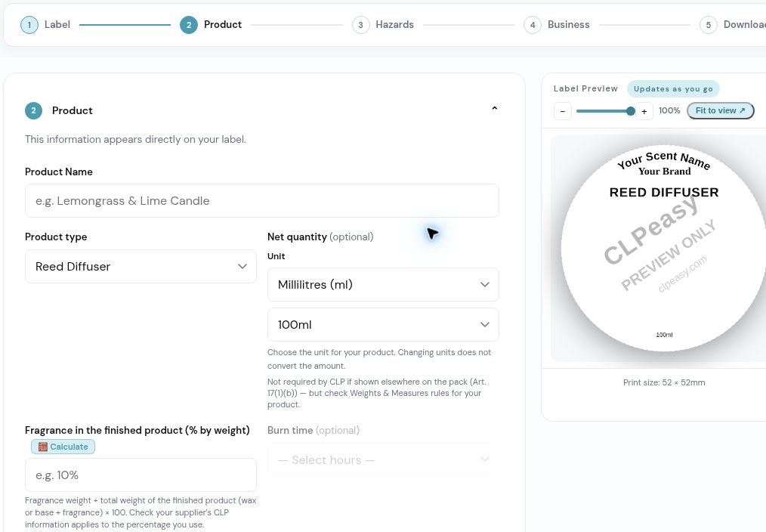Click step 1 Label circle icon
766x532 pixels.
(29, 25)
